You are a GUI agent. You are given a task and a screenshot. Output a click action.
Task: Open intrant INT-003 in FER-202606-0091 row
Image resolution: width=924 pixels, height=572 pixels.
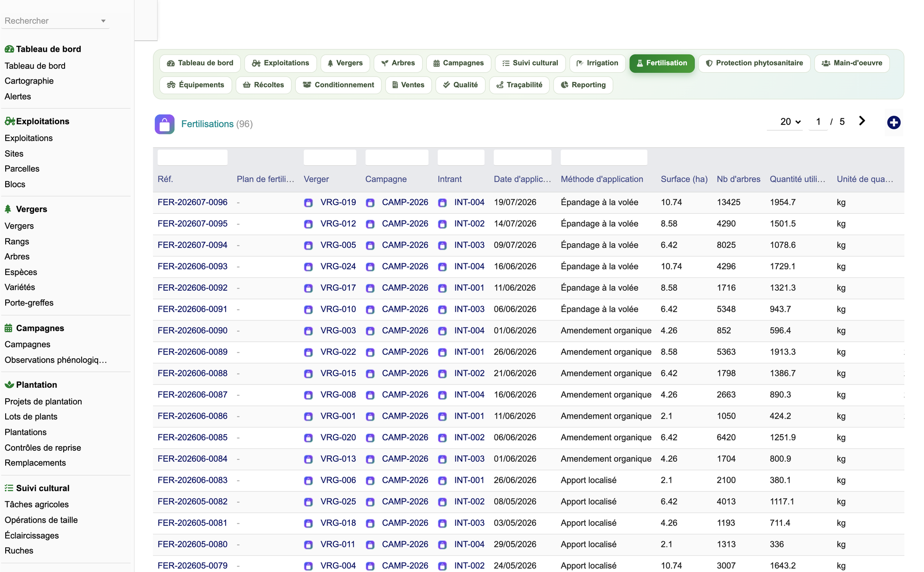[x=469, y=309]
